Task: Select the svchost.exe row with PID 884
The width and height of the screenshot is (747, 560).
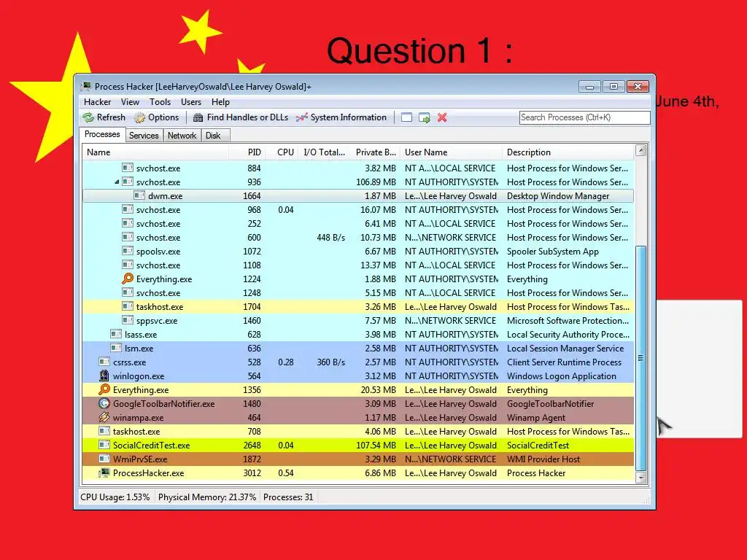Action: click(358, 168)
